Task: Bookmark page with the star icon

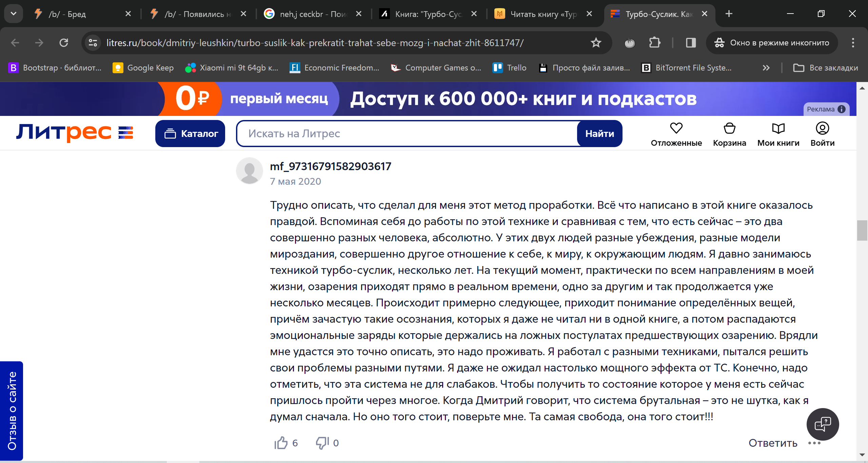Action: (596, 43)
